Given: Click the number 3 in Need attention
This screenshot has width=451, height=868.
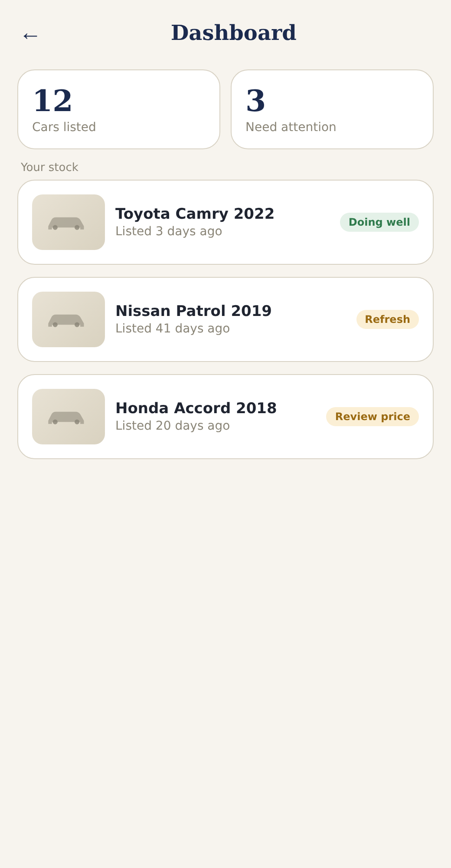Looking at the screenshot, I should point(255,101).
